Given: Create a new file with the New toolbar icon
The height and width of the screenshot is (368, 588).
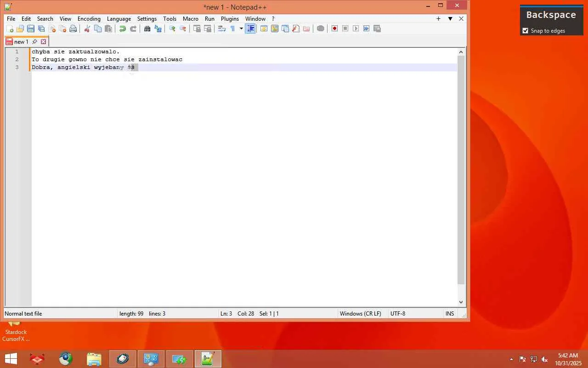Looking at the screenshot, I should [x=10, y=29].
